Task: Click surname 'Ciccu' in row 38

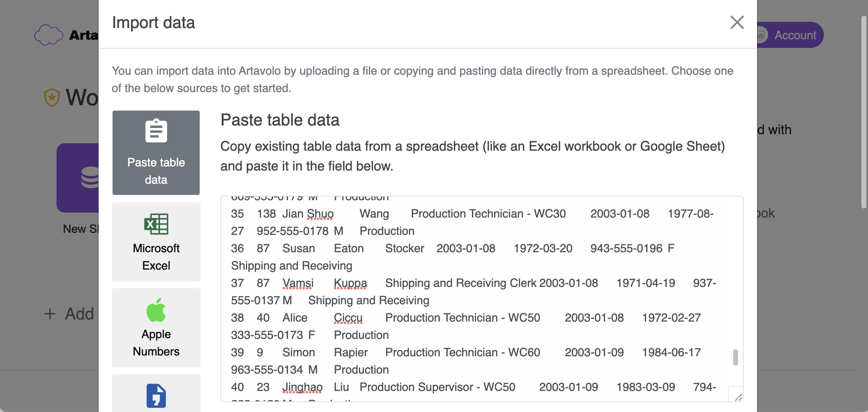Action: 348,318
